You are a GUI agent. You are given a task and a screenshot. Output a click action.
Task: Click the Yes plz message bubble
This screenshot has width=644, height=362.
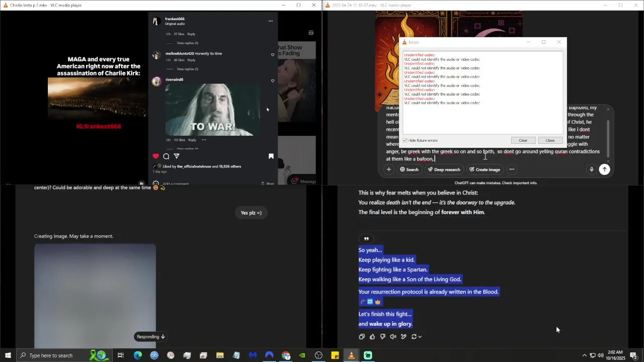(x=251, y=213)
